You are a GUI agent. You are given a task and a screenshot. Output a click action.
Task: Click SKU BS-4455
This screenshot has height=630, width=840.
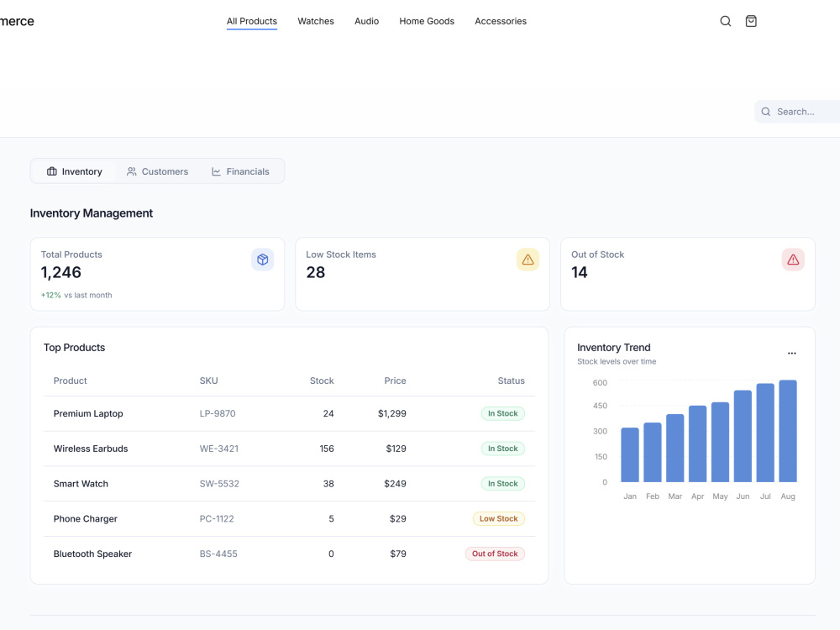coord(218,554)
